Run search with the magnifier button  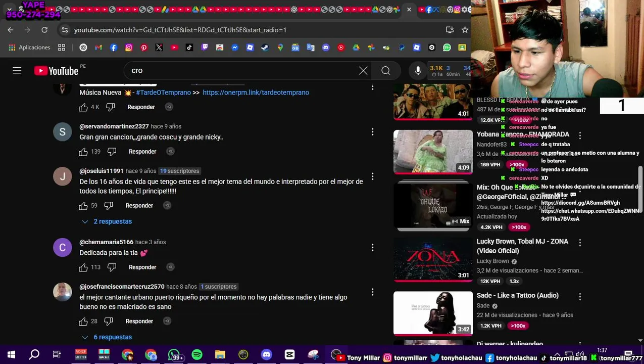[386, 71]
